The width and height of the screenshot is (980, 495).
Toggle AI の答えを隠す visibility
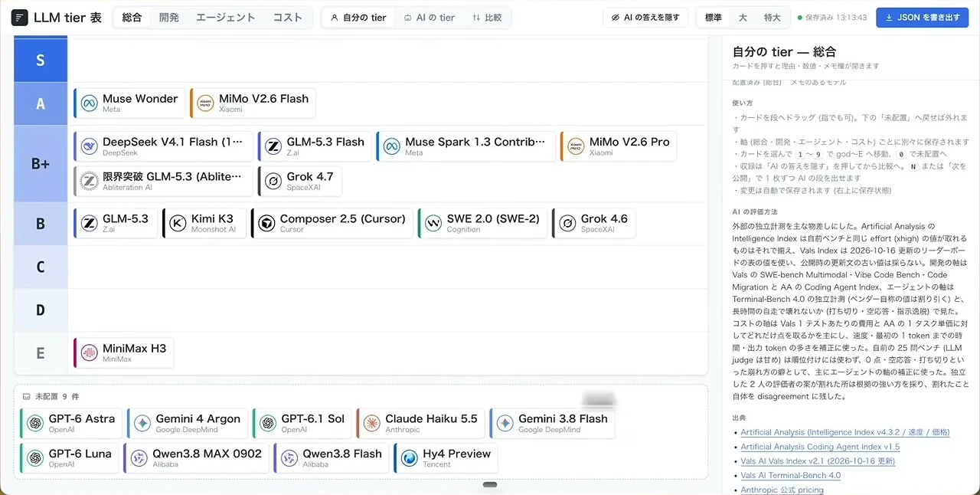coord(646,18)
